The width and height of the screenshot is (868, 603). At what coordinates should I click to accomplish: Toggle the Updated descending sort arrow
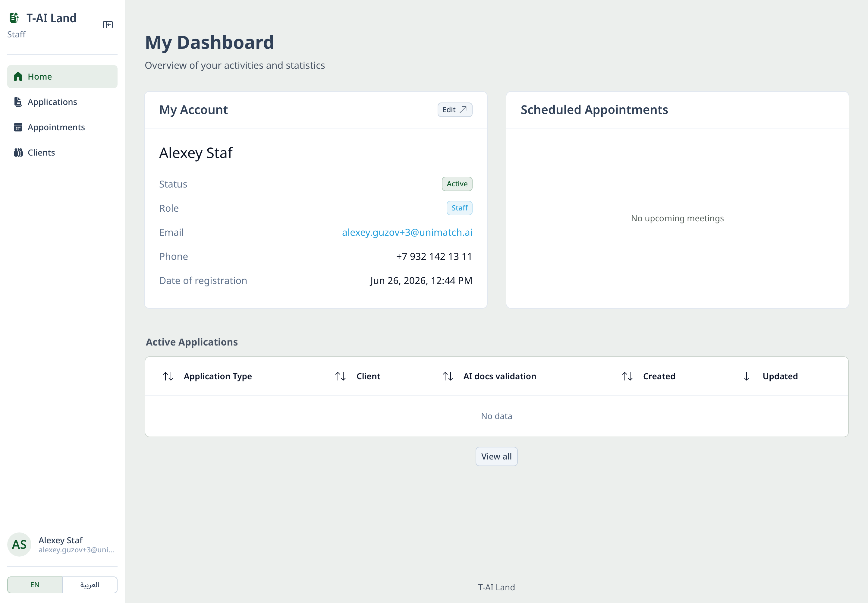[x=746, y=376]
